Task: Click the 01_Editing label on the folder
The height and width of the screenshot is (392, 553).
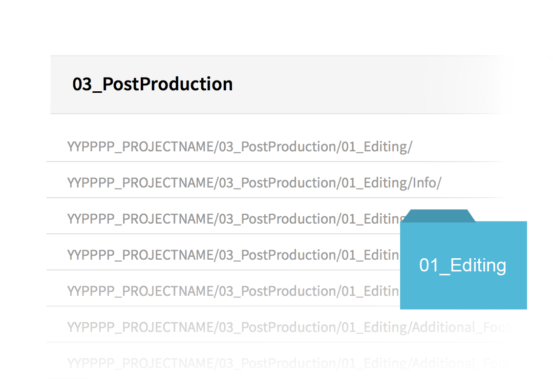Action: click(x=463, y=266)
